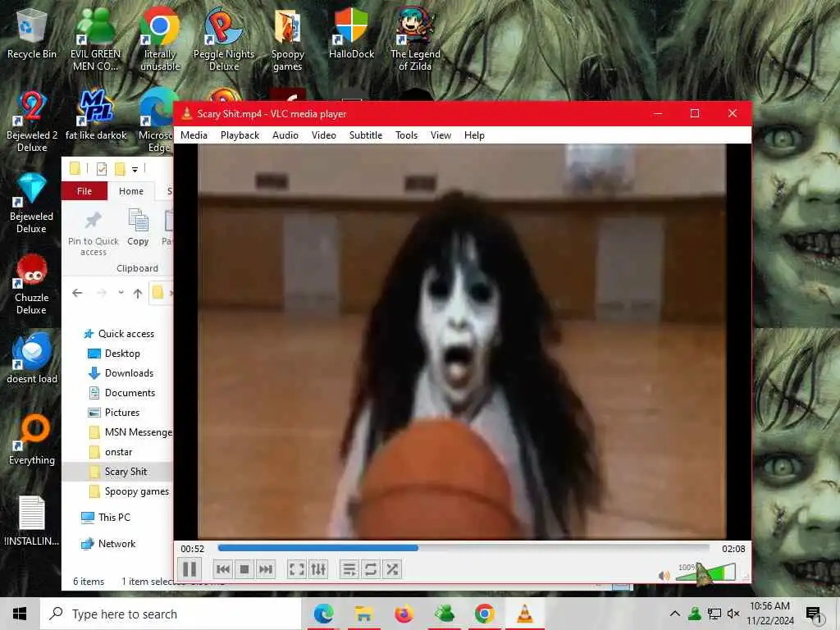Pause the video in VLC

tap(189, 569)
